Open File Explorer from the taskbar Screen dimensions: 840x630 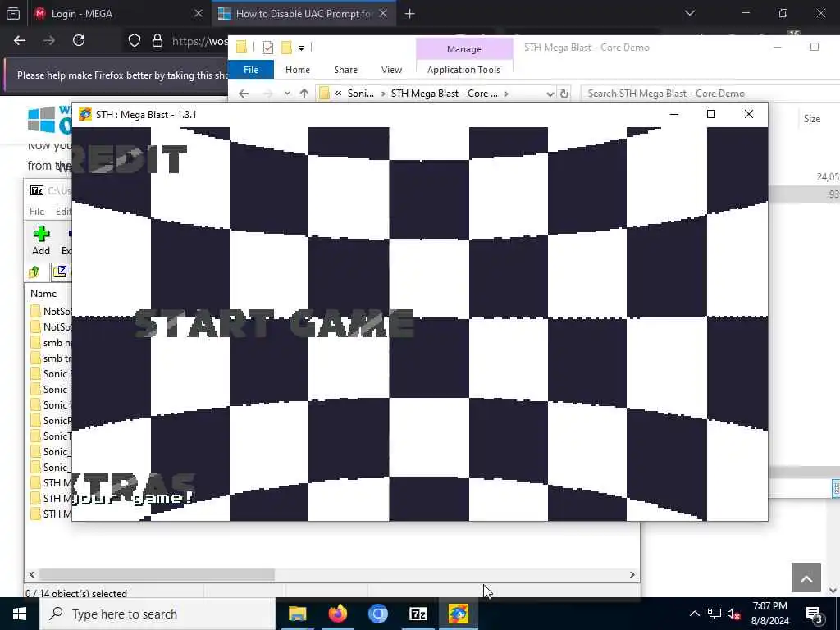[297, 614]
